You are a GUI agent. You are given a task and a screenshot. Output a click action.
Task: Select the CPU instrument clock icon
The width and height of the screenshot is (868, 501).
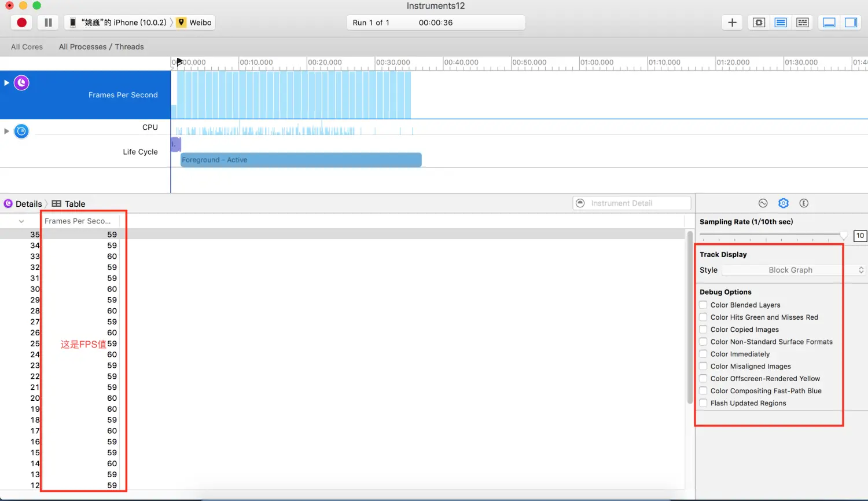coord(21,131)
